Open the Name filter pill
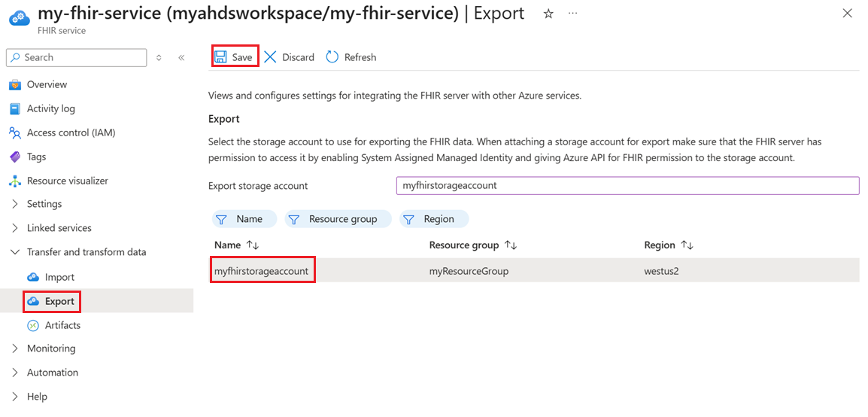Viewport: 868px width, 417px height. coord(244,219)
